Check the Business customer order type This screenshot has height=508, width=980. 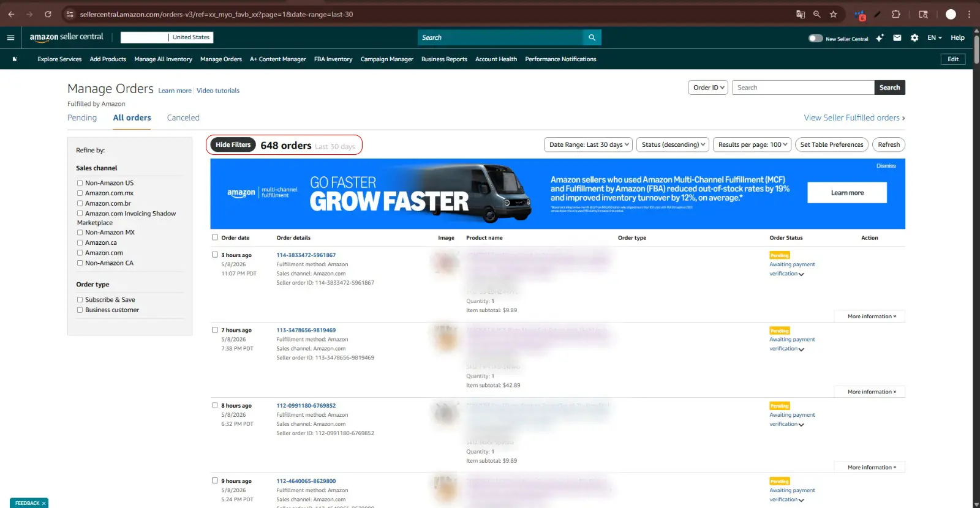coord(80,310)
